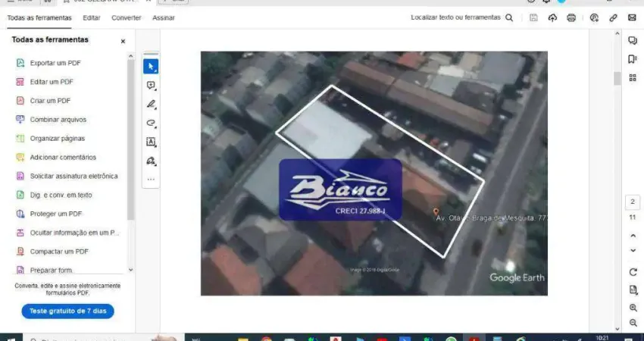Click Teste gratuito de 7 dias button
This screenshot has width=644, height=341.
pos(67,311)
